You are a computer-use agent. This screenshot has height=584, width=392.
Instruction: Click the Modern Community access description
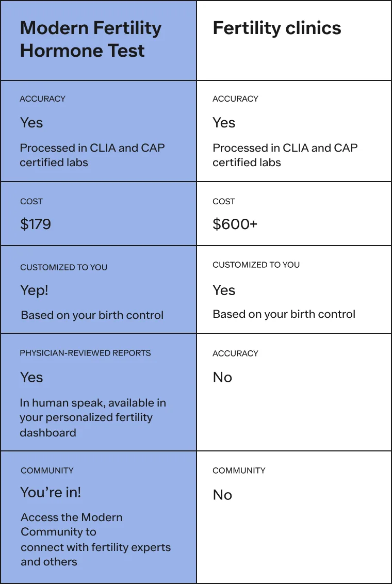click(95, 539)
